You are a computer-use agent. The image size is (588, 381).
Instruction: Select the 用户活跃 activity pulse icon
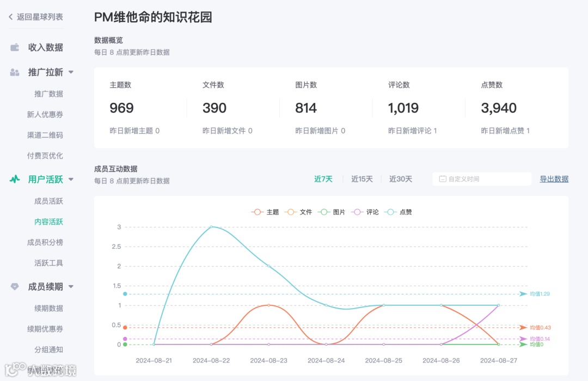pos(14,179)
